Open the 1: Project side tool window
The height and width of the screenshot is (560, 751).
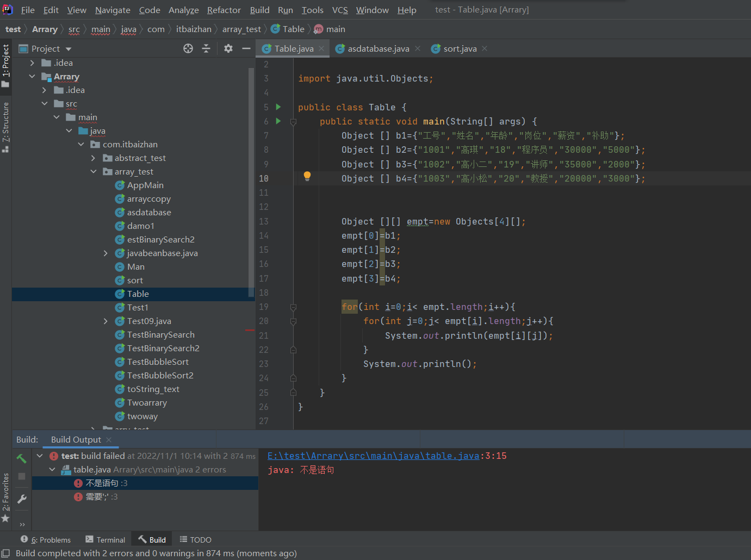pyautogui.click(x=5, y=65)
